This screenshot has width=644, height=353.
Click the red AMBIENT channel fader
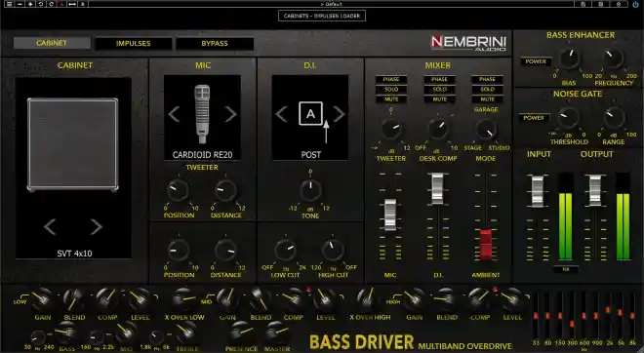[x=486, y=245]
